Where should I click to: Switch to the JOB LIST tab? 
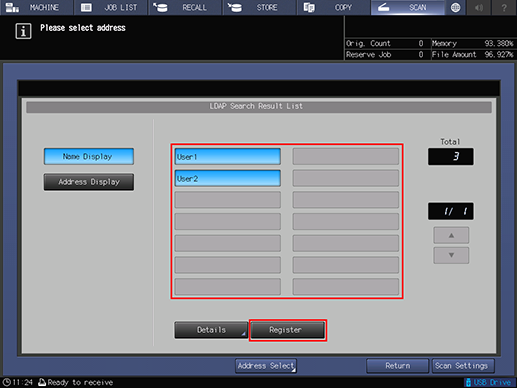point(111,7)
